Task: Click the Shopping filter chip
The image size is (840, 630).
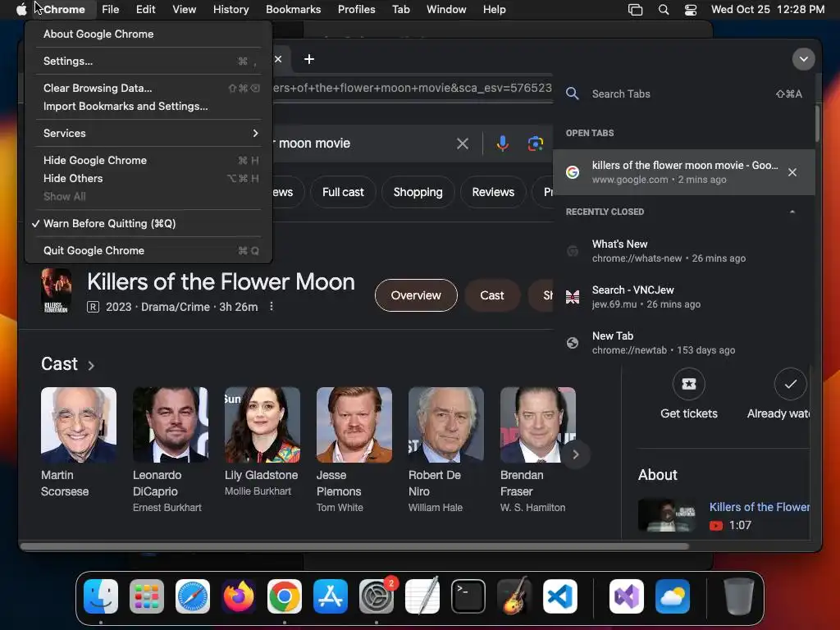Action: click(418, 192)
